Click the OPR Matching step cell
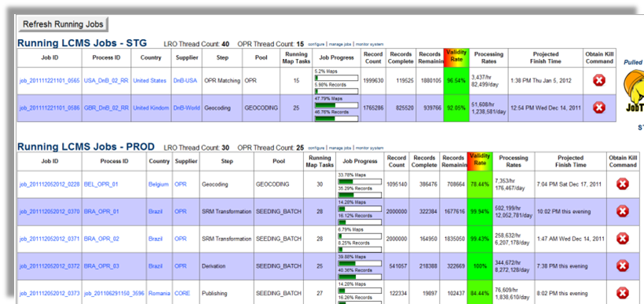The height and width of the screenshot is (304, 644). (x=222, y=81)
